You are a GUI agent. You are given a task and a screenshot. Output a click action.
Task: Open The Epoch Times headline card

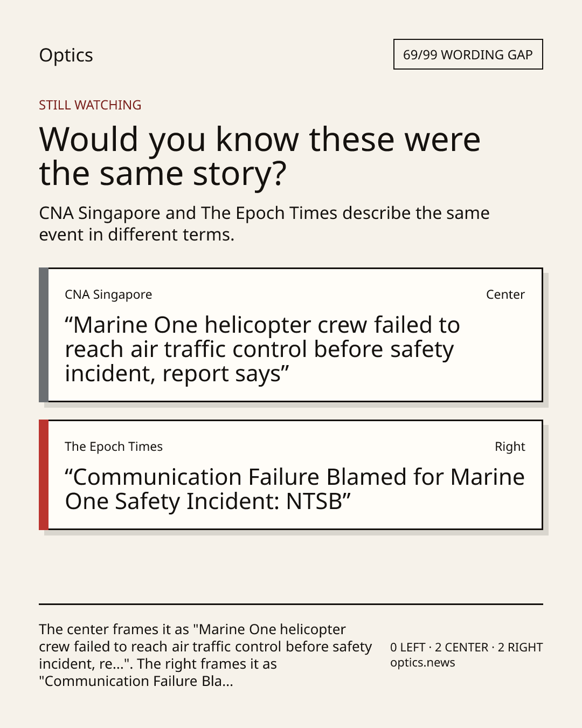(290, 475)
